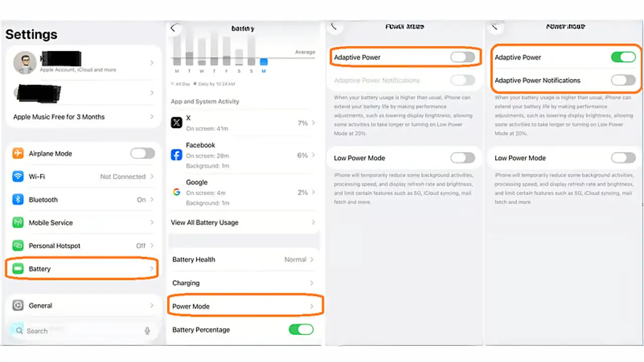The width and height of the screenshot is (644, 362).
Task: Tap the Facebook app icon in activity list
Action: pos(177,155)
